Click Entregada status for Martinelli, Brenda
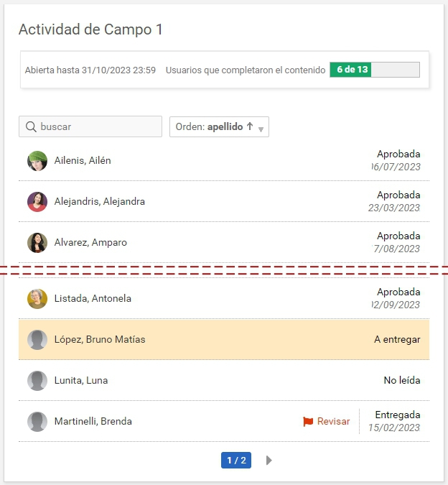Screen dimensions: 448x485 point(397,415)
